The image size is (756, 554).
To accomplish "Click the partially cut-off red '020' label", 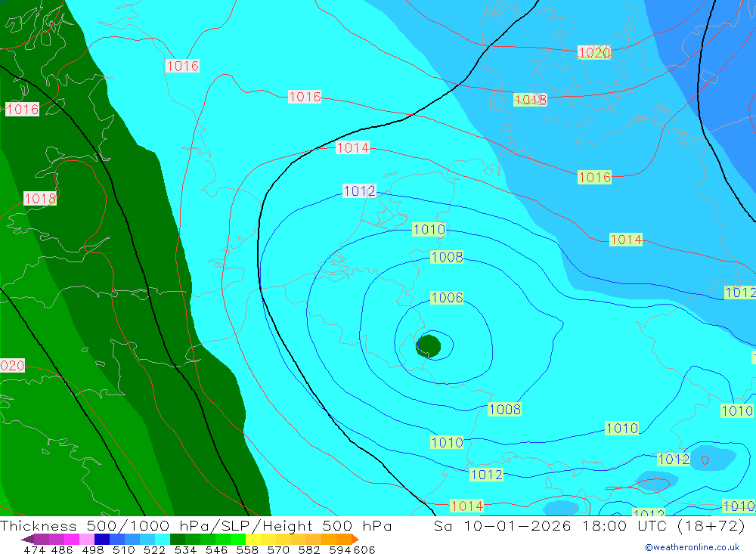I will click(12, 366).
